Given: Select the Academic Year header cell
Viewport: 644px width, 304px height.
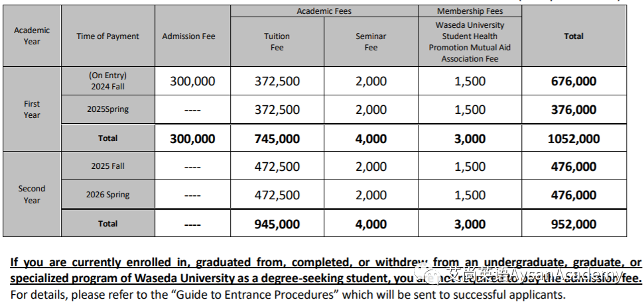Looking at the screenshot, I should [32, 36].
